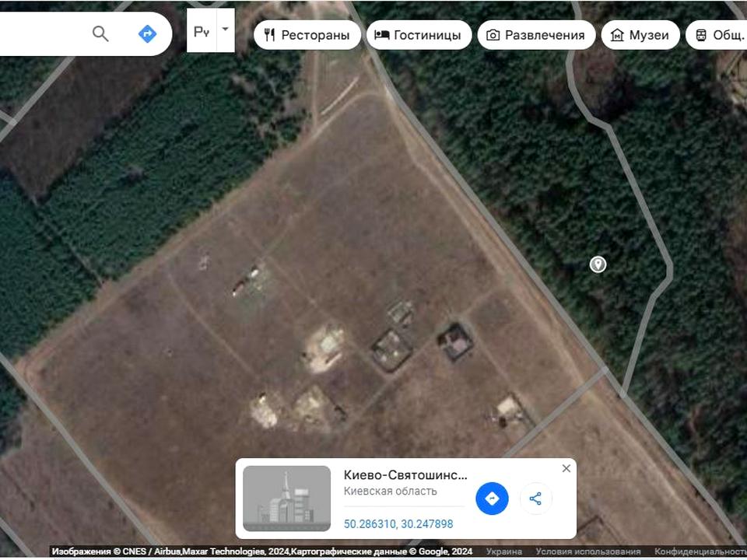Close the location info card
The height and width of the screenshot is (560, 747).
coord(566,468)
